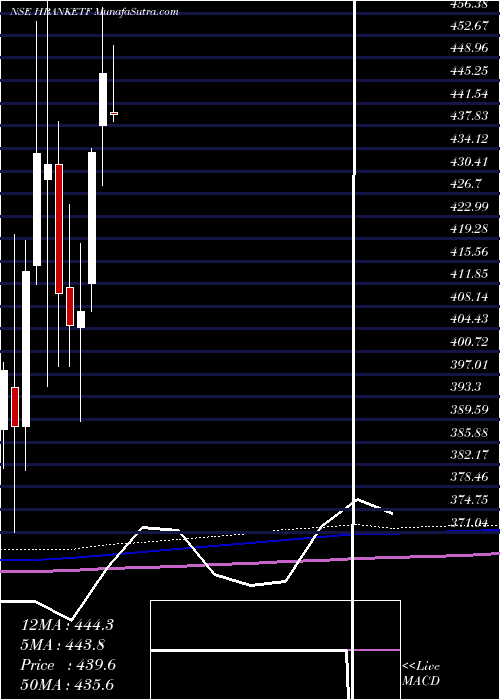Click the 430.41 price axis label
This screenshot has height=700, width=500.
coord(469,161)
